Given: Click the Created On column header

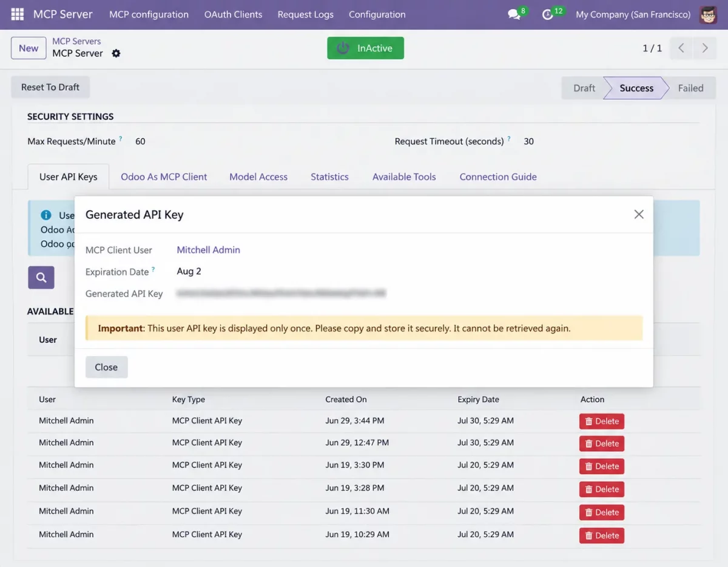Looking at the screenshot, I should click(x=346, y=400).
